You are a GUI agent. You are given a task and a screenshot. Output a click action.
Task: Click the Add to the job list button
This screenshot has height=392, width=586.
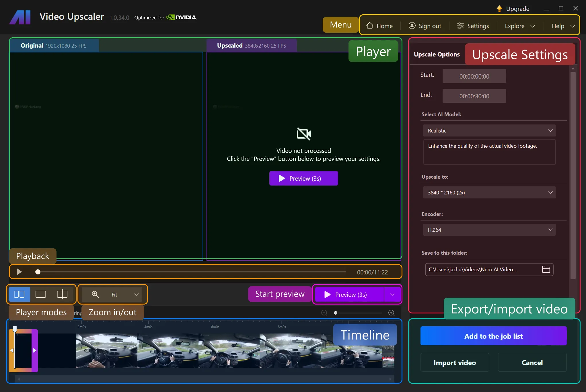493,336
